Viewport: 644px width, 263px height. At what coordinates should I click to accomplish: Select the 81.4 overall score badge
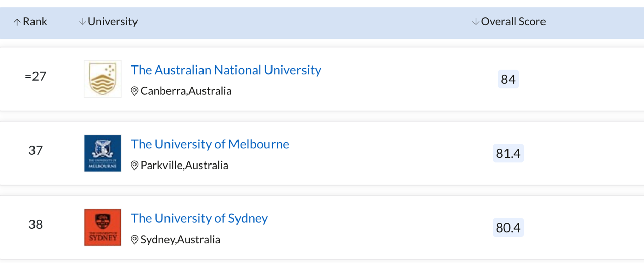(x=508, y=153)
